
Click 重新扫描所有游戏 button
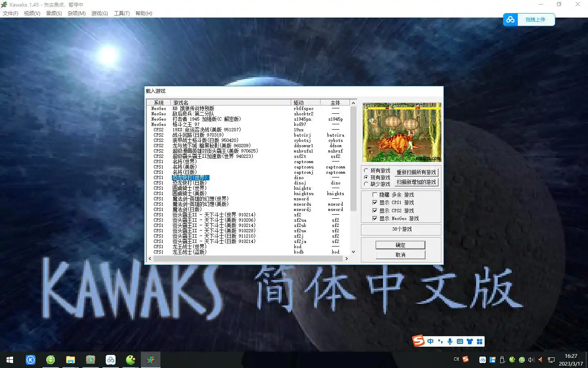(416, 172)
